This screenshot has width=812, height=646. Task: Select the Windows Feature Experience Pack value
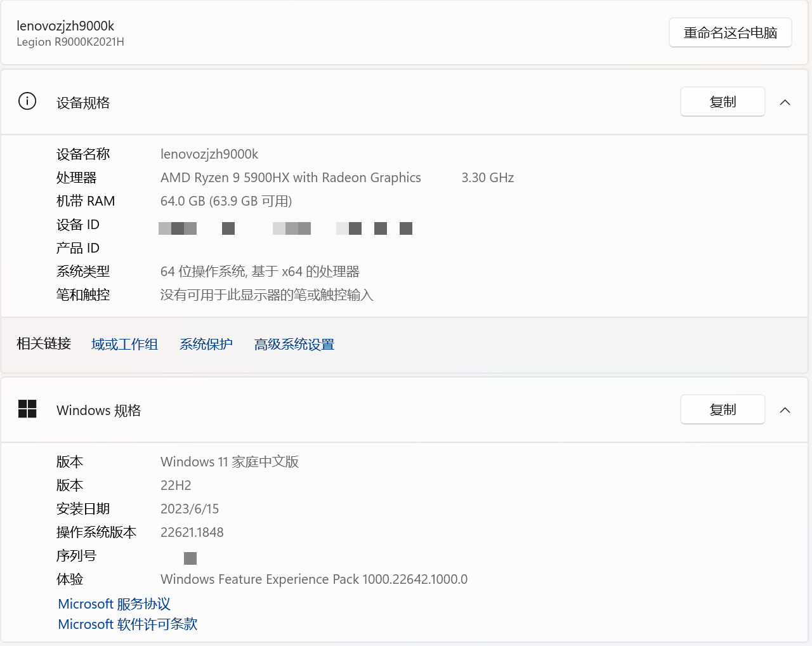point(314,579)
